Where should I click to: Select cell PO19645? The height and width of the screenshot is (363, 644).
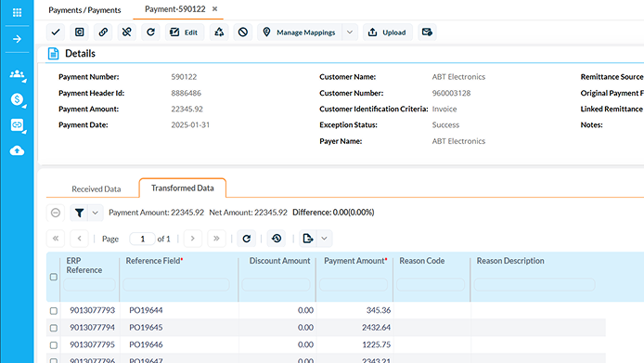coord(146,328)
